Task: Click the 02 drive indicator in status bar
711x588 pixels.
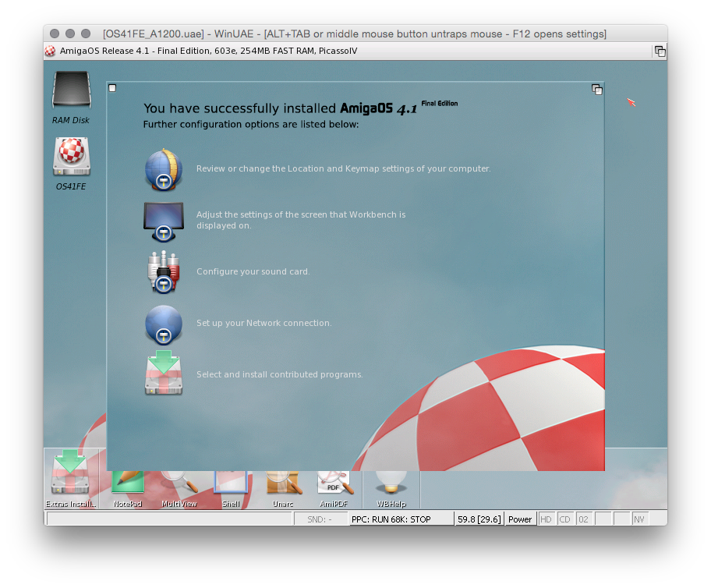Action: click(x=584, y=519)
